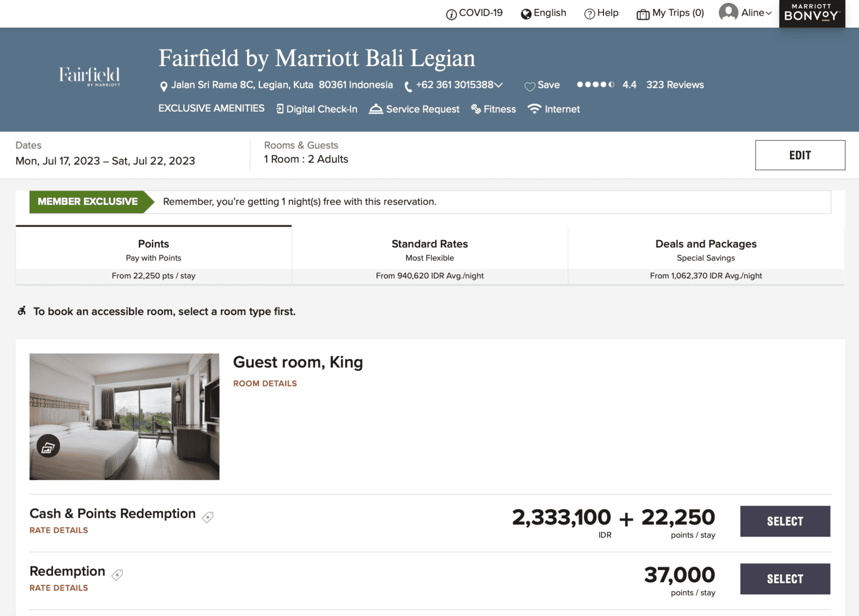
Task: Open Help via the question mark icon
Action: (589, 13)
